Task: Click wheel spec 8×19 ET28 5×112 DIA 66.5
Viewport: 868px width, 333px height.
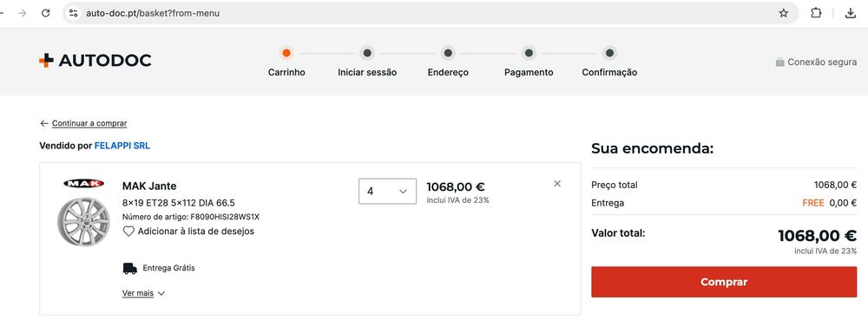Action: pyautogui.click(x=179, y=203)
